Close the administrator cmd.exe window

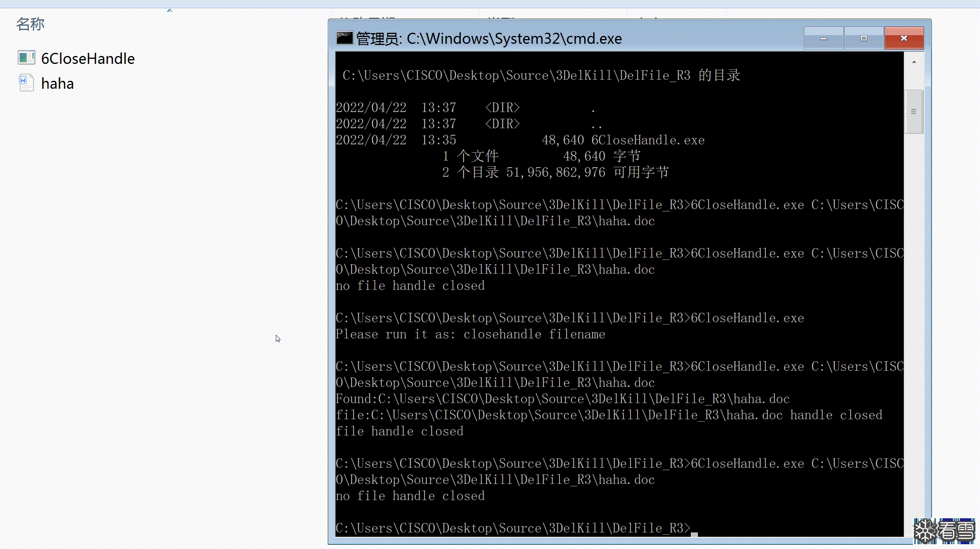coord(904,38)
